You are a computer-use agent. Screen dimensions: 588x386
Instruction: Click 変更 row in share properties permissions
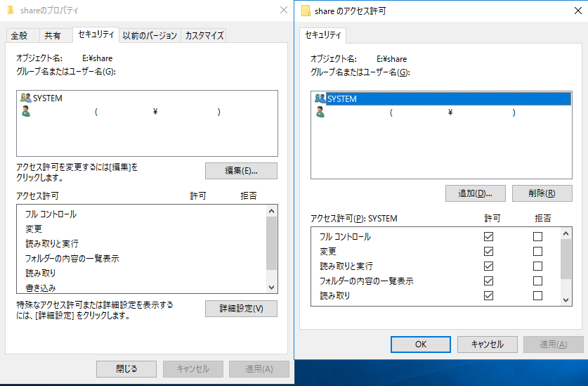click(142, 229)
